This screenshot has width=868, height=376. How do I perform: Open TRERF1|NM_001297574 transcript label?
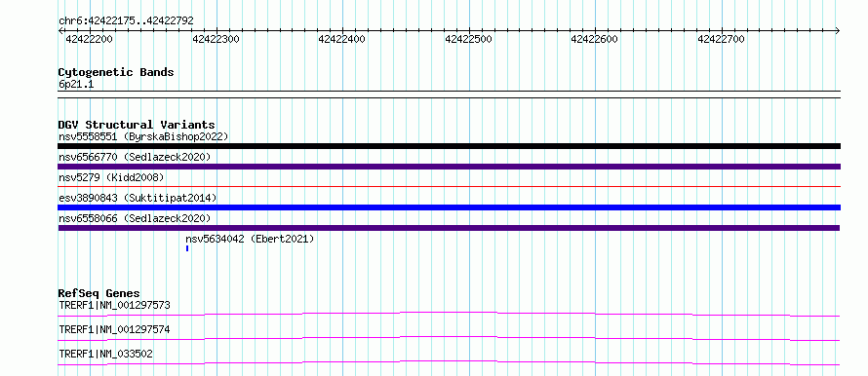114,329
